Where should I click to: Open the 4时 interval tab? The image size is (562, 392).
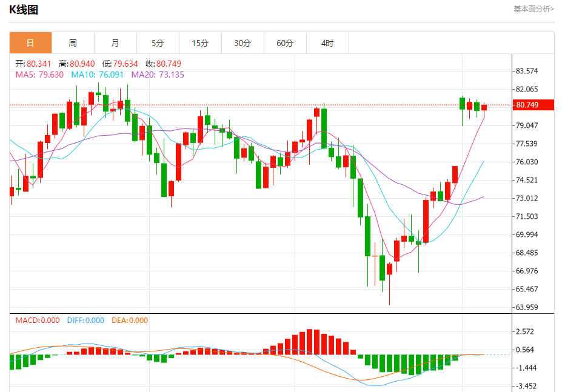coord(327,43)
